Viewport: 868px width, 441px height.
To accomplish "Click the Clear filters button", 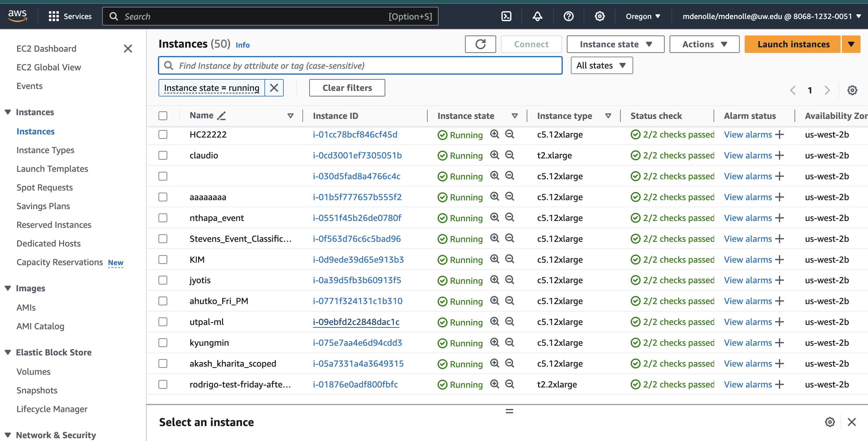I will click(347, 88).
